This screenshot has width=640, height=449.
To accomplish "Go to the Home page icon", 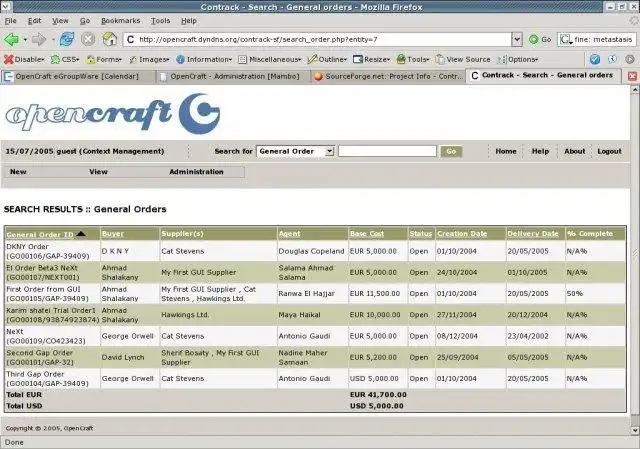I will pos(109,40).
